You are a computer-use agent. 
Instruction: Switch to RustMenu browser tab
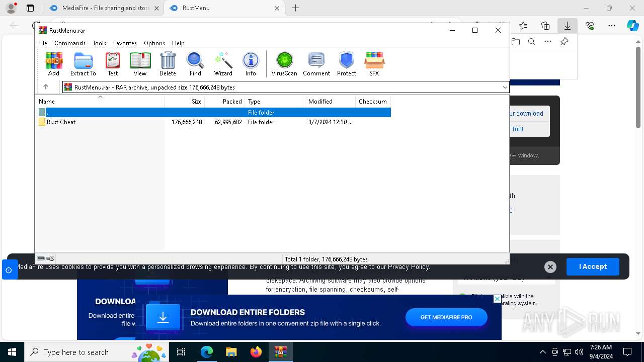pyautogui.click(x=225, y=8)
